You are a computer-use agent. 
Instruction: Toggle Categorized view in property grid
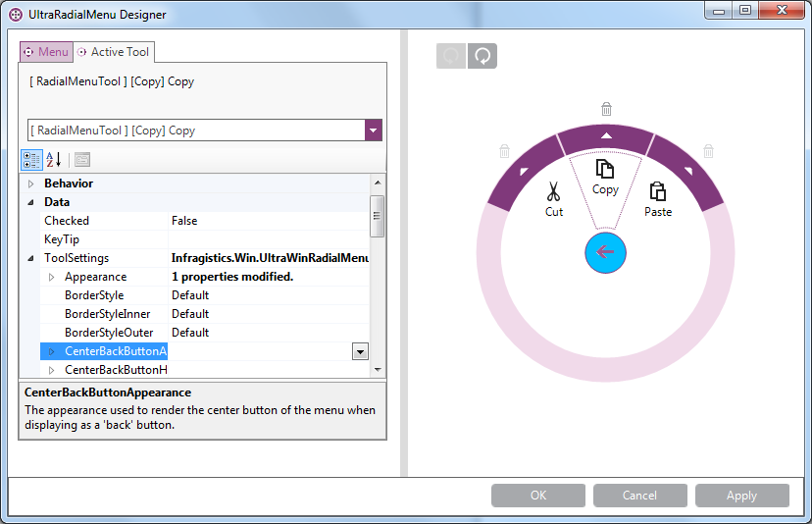(x=31, y=159)
